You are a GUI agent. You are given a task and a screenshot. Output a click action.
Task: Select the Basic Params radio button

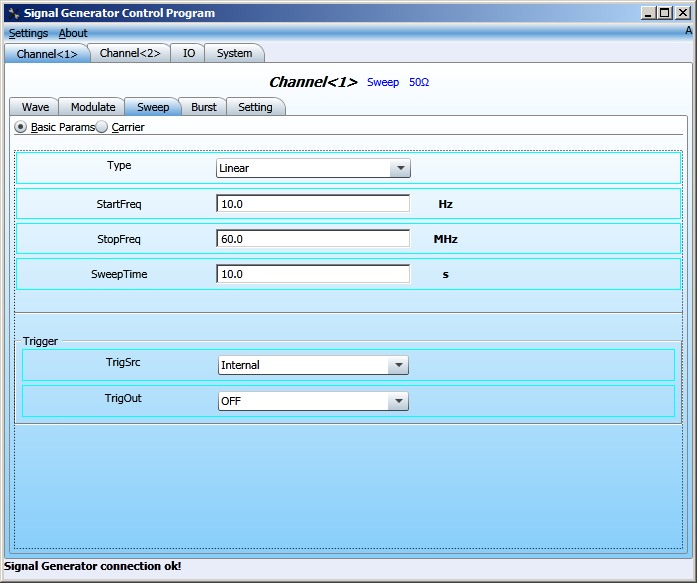coord(21,127)
